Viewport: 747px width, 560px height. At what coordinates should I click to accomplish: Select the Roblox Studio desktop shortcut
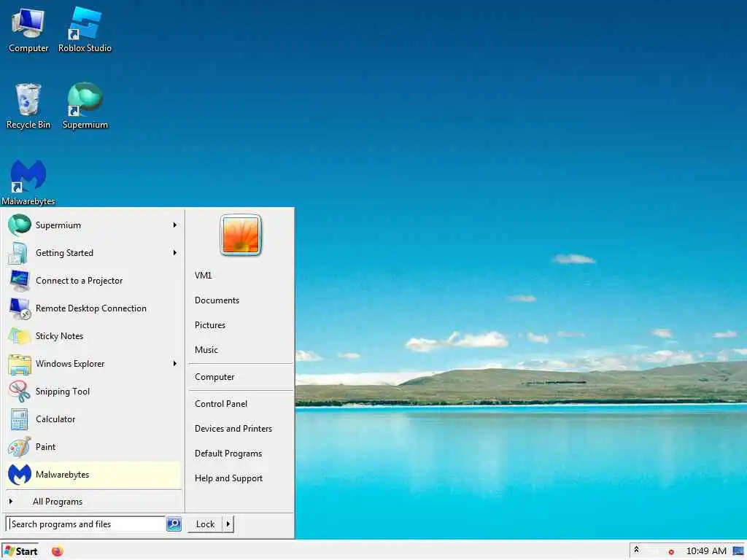(85, 31)
